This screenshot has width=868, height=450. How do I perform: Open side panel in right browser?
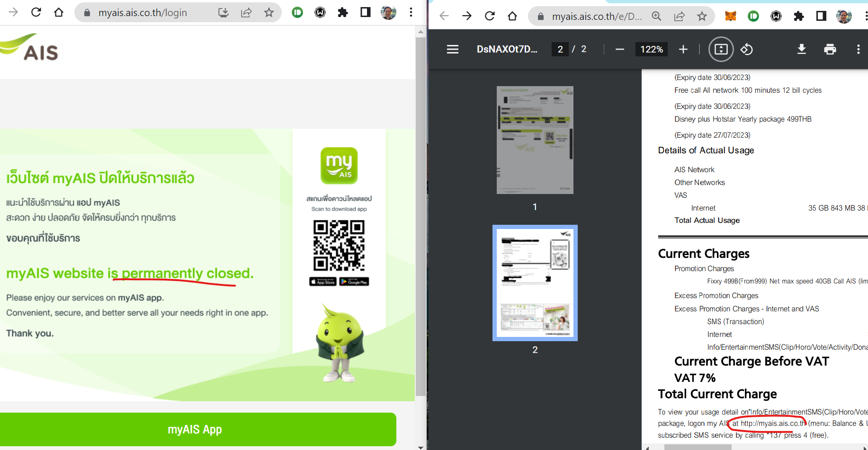pyautogui.click(x=821, y=17)
